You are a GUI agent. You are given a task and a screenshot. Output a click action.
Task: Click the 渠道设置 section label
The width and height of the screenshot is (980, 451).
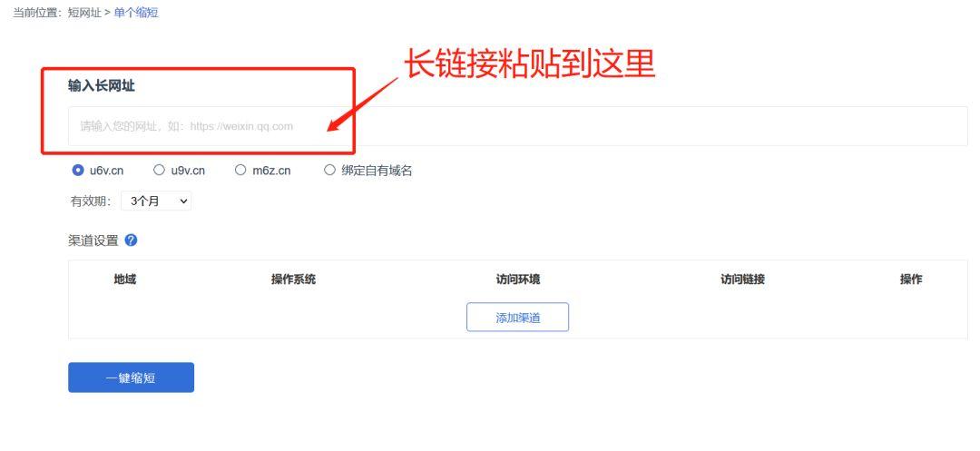pyautogui.click(x=93, y=240)
